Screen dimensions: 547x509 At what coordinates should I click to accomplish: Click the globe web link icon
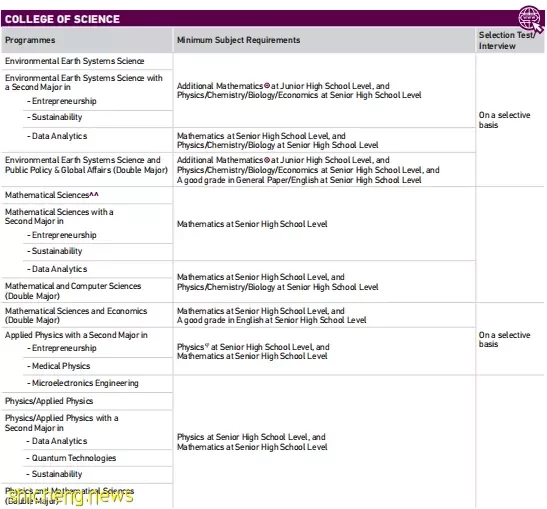pyautogui.click(x=531, y=19)
